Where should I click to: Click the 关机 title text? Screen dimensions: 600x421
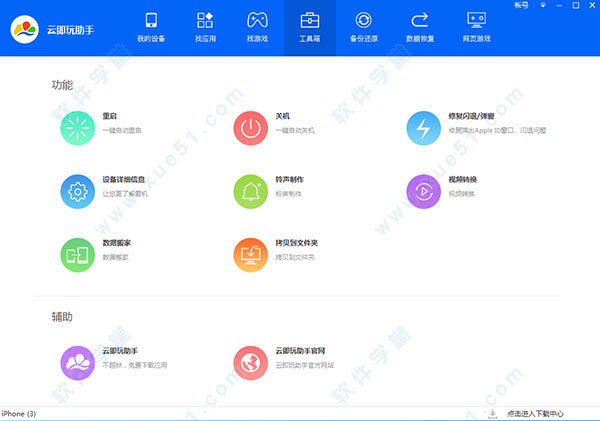point(282,116)
